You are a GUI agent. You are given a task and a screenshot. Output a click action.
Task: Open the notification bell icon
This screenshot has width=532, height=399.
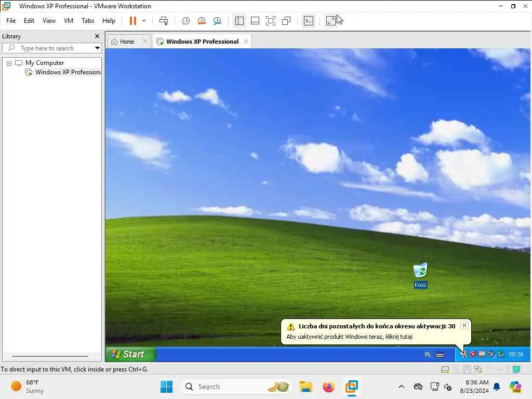click(x=497, y=387)
